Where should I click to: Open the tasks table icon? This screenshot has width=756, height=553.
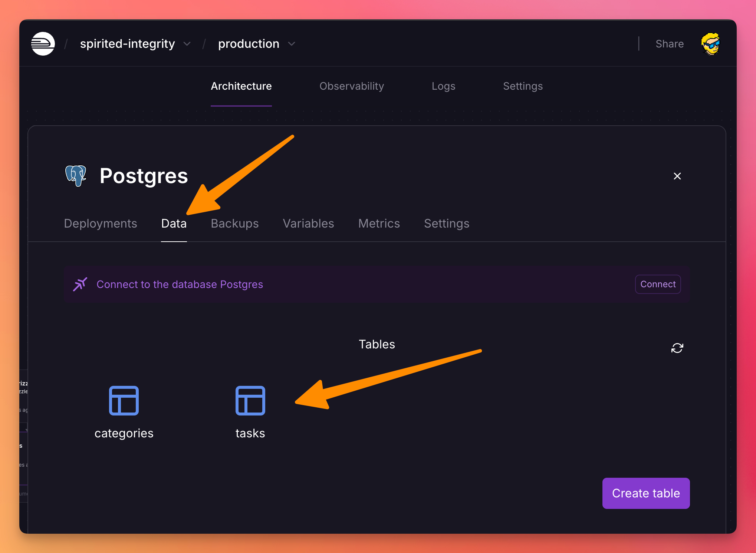[x=250, y=401]
